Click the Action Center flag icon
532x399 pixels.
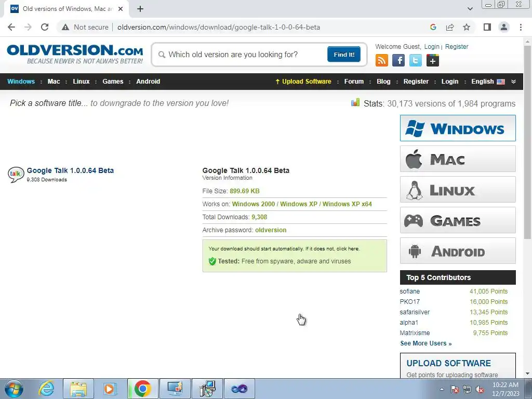[x=455, y=390]
